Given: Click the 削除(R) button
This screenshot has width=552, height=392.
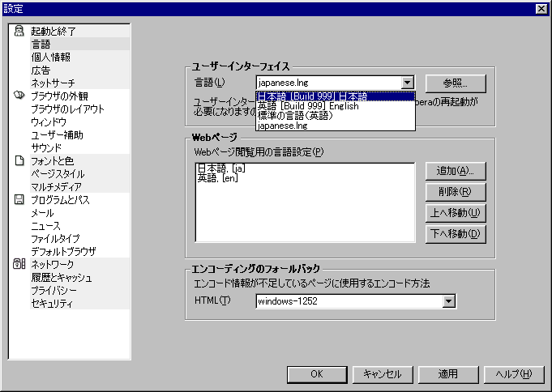Looking at the screenshot, I should pyautogui.click(x=455, y=192).
